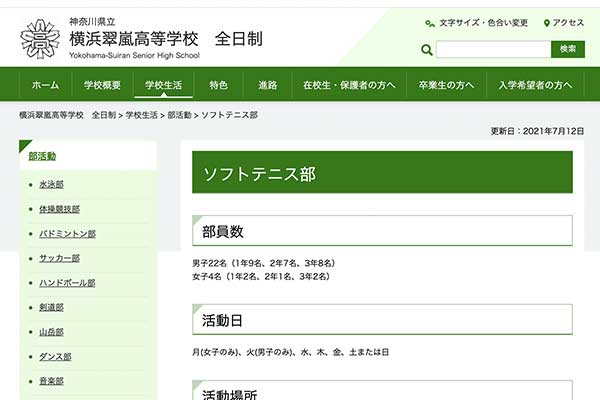Go to the サッカー部 page

(x=59, y=258)
